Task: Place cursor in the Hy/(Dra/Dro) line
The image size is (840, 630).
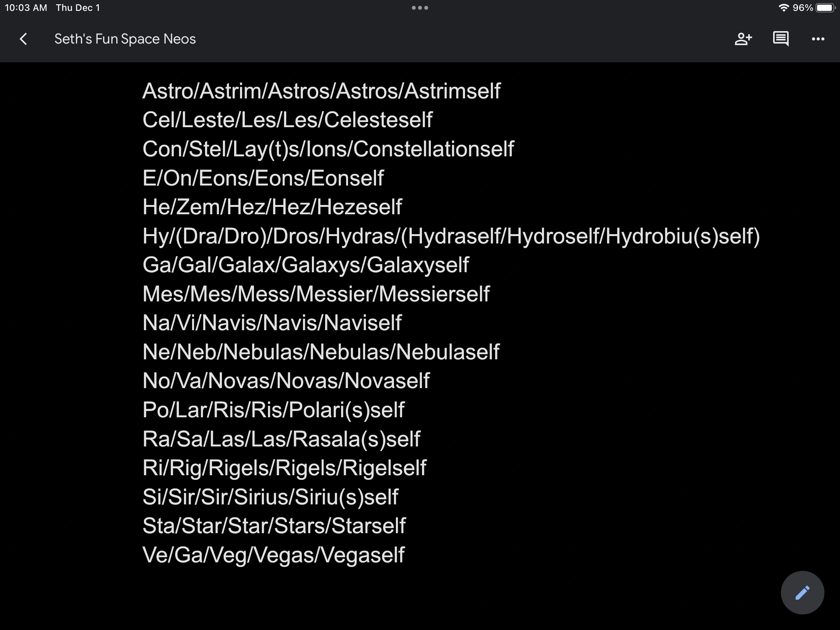Action: pyautogui.click(x=451, y=236)
